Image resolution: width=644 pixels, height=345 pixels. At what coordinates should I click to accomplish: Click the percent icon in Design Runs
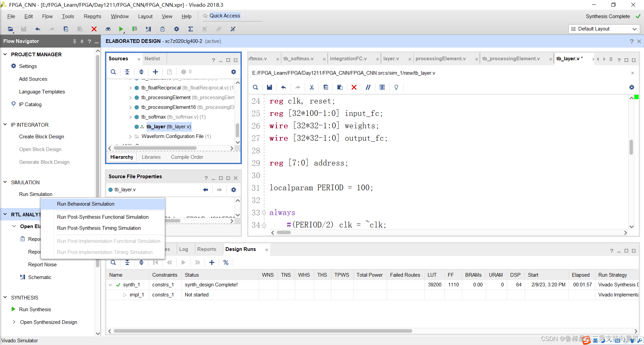coord(226,263)
